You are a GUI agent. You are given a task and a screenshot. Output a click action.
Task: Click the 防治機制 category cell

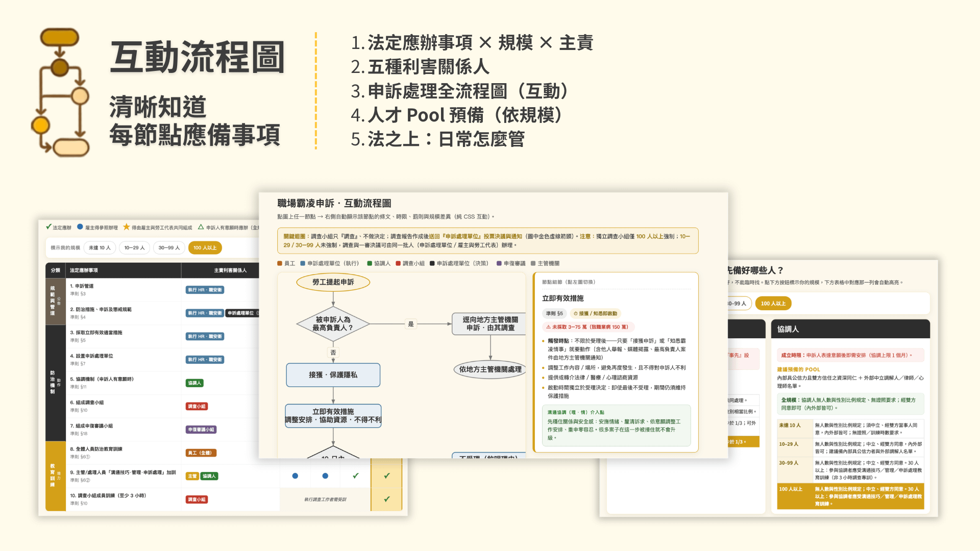tap(56, 383)
